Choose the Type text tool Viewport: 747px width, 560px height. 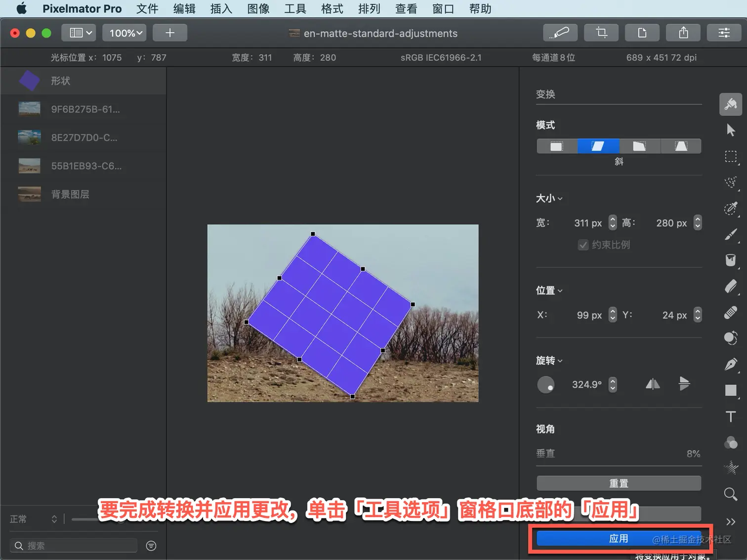(731, 417)
